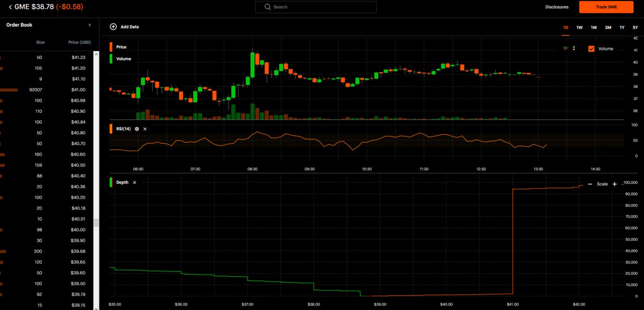Select order book row priced $39.65
Viewport: 644px width, 310px height.
[x=47, y=262]
